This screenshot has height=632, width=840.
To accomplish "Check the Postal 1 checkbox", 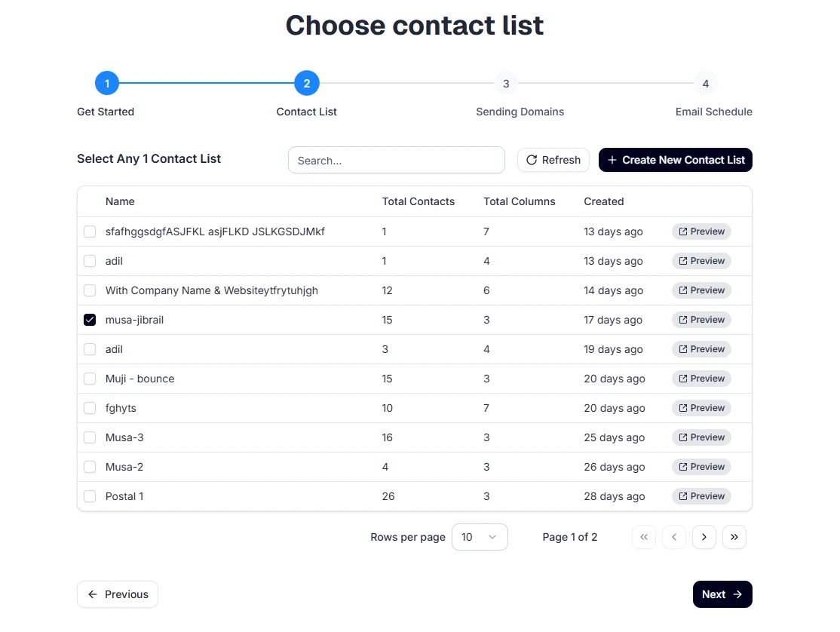I will (90, 496).
